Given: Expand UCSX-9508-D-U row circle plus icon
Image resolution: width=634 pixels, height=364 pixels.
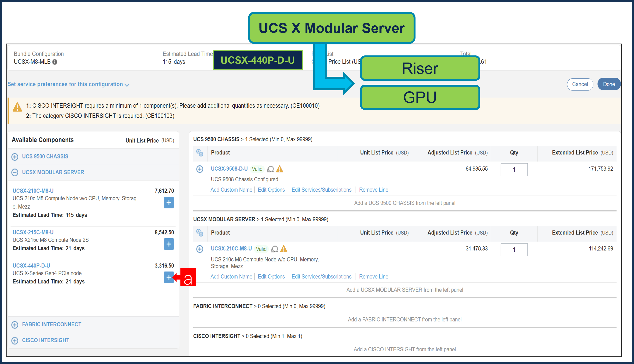Looking at the screenshot, I should coord(200,169).
